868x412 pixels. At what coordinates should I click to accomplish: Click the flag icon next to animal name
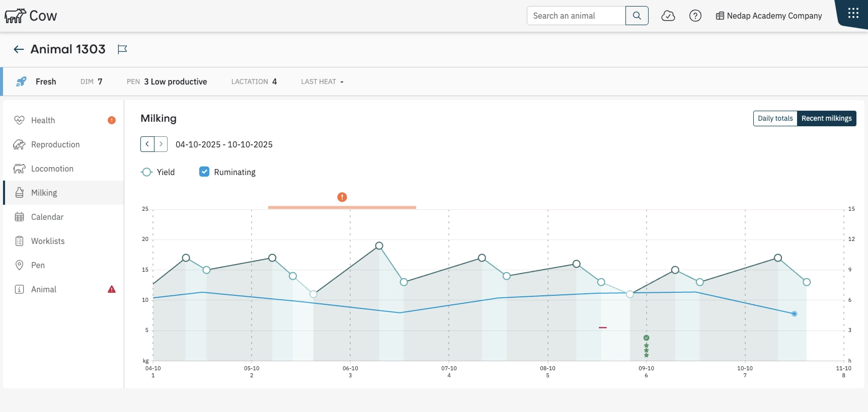pos(122,50)
